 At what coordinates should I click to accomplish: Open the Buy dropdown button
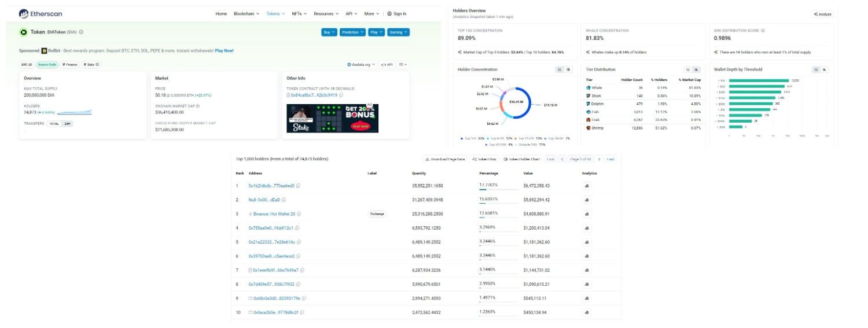coord(329,32)
